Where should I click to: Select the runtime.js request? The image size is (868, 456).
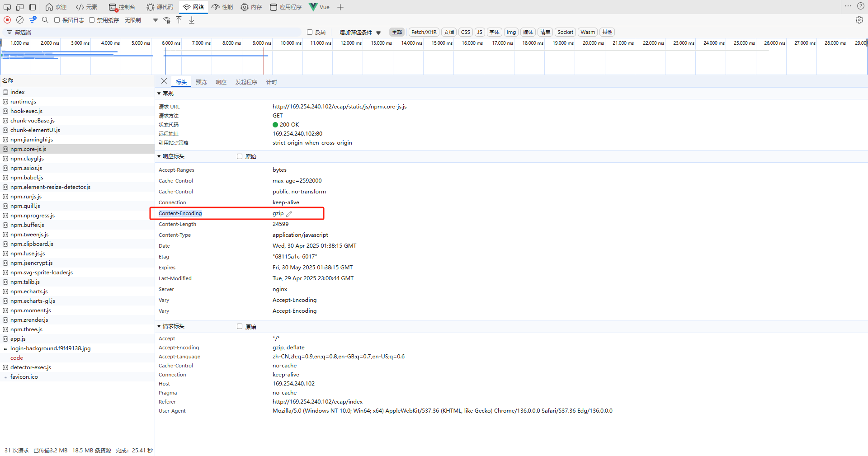[77, 102]
